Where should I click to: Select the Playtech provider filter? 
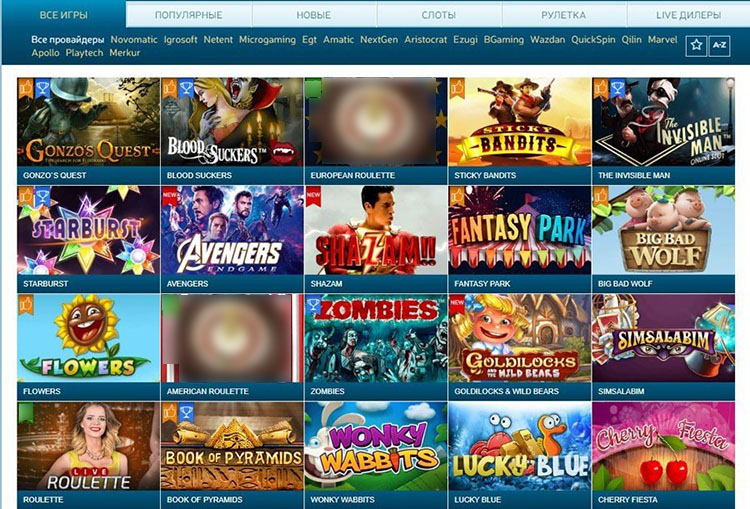pyautogui.click(x=84, y=53)
